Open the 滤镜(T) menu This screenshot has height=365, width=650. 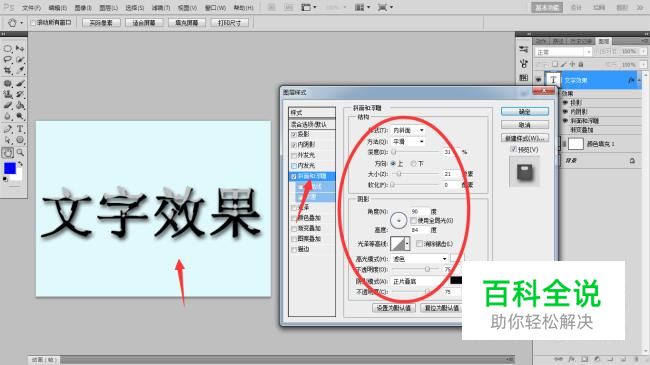[161, 7]
